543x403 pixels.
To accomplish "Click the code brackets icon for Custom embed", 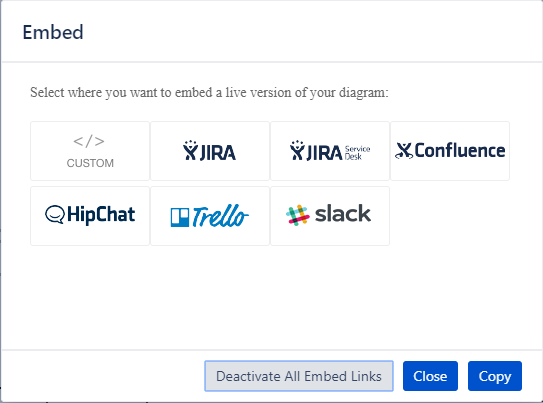I will [89, 141].
